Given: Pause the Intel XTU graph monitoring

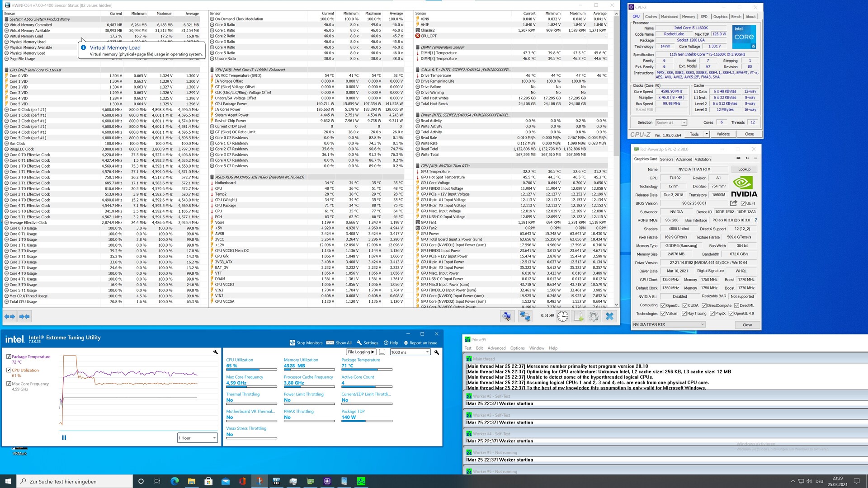Looking at the screenshot, I should click(x=64, y=437).
